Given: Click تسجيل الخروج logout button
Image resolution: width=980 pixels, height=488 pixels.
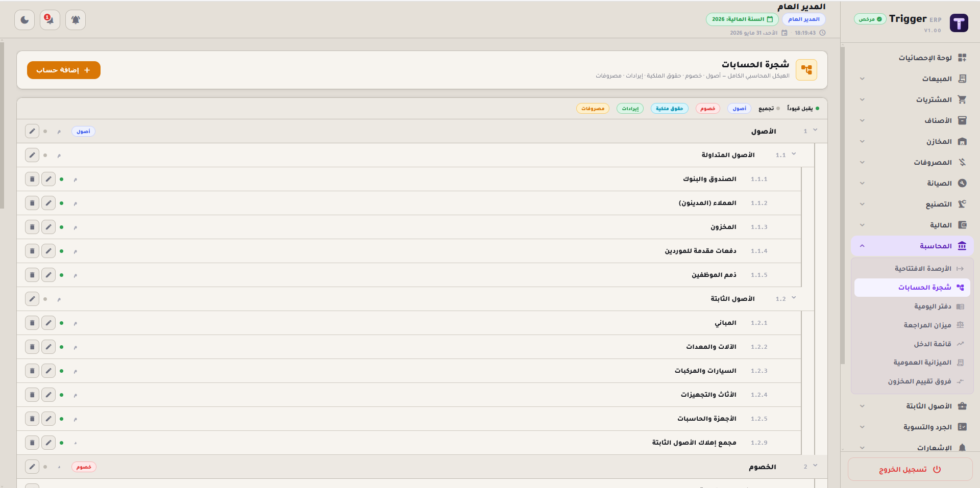Looking at the screenshot, I should pyautogui.click(x=910, y=469).
